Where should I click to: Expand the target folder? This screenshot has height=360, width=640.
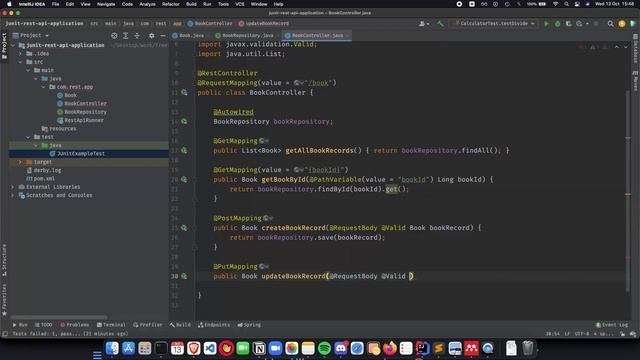[20, 162]
